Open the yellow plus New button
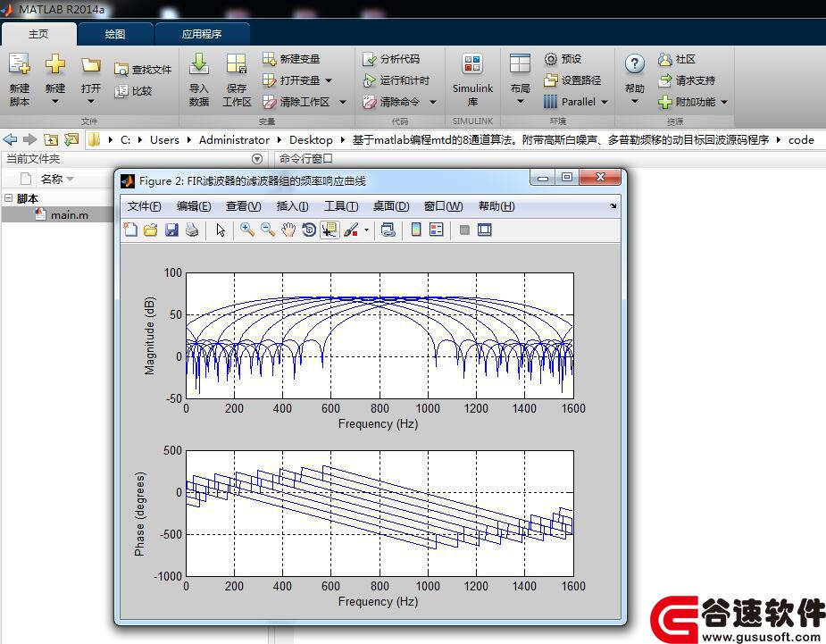826x644 pixels. (55, 64)
